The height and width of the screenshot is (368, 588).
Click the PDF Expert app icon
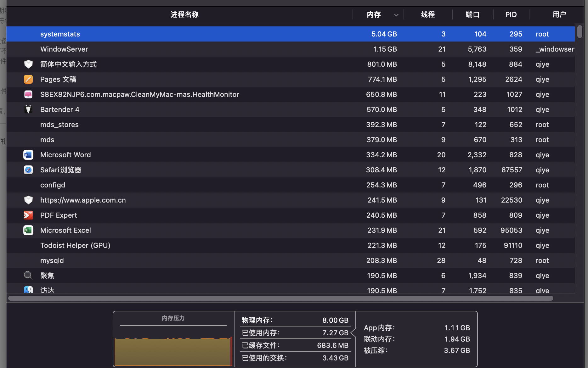(28, 215)
